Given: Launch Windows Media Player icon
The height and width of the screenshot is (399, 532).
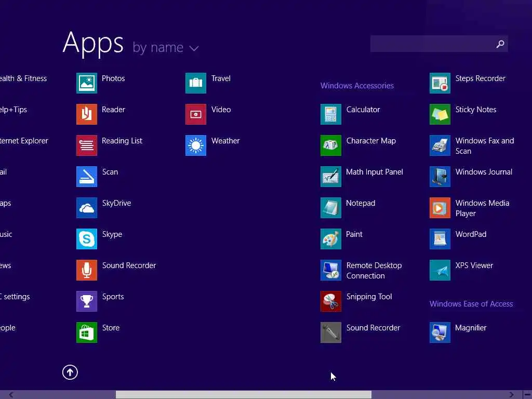Looking at the screenshot, I should click(440, 208).
